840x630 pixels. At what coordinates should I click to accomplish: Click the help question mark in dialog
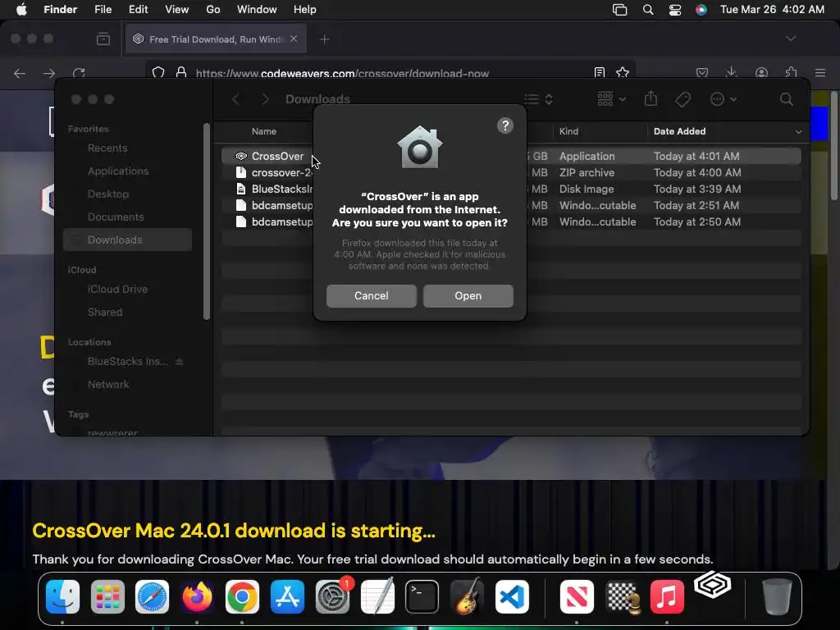coord(504,126)
